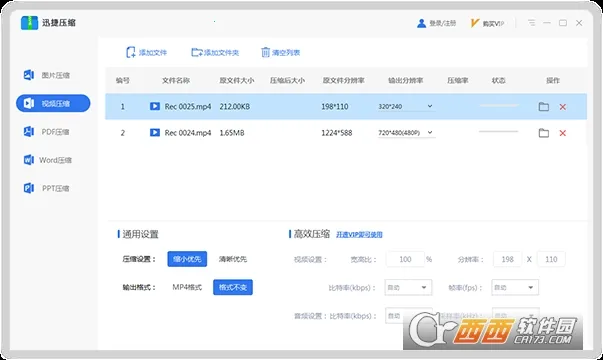Click 清空列表 trash to clear the list
Screen dimensions: 603x360
(x=280, y=52)
